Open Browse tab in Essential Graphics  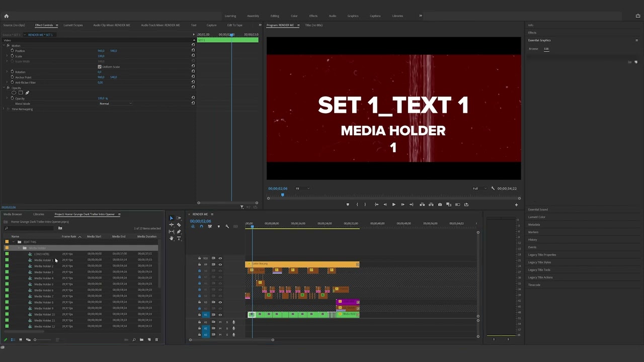click(x=533, y=49)
